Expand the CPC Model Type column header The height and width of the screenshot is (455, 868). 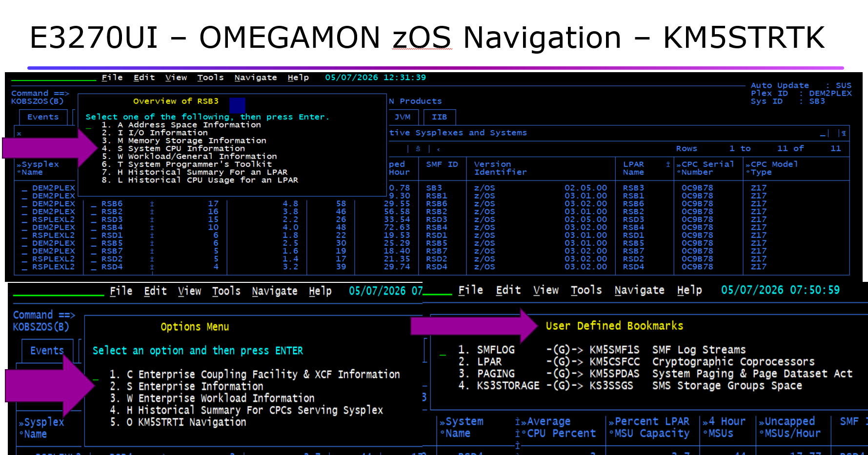click(x=748, y=165)
